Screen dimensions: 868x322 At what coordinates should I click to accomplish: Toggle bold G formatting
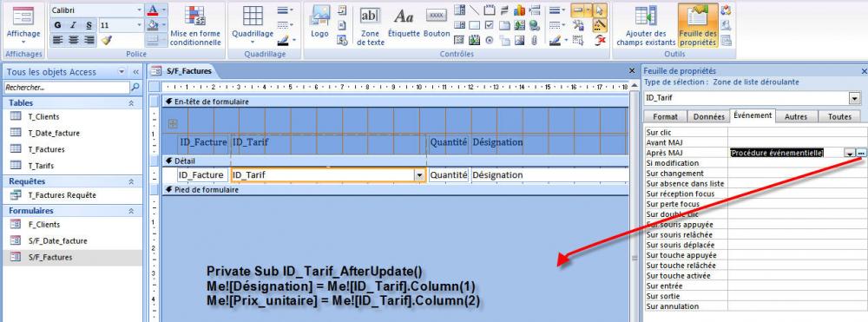57,25
